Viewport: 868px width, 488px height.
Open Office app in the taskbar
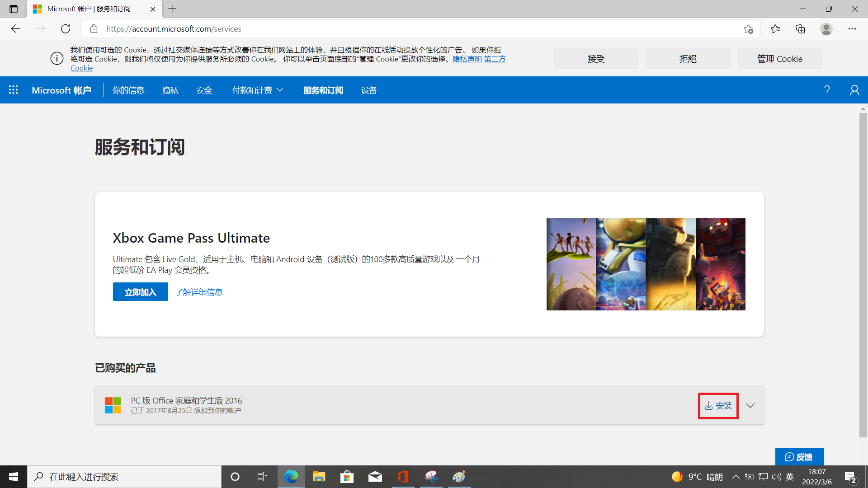(x=403, y=477)
